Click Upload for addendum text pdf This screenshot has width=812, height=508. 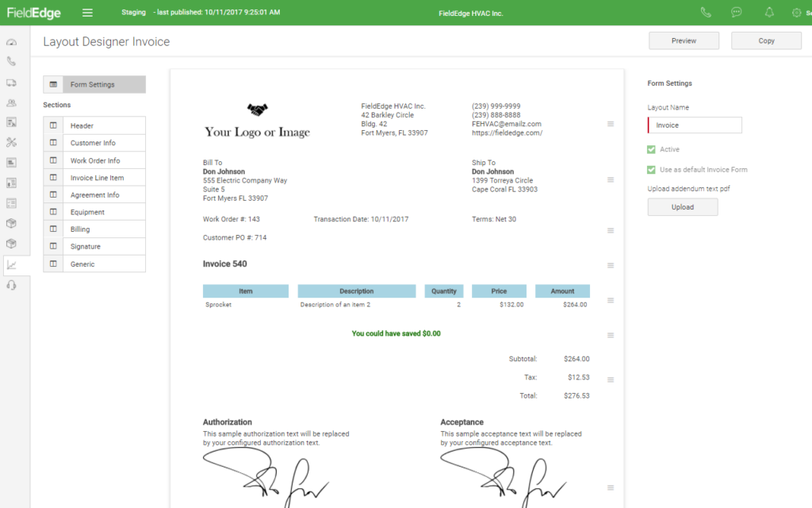683,206
